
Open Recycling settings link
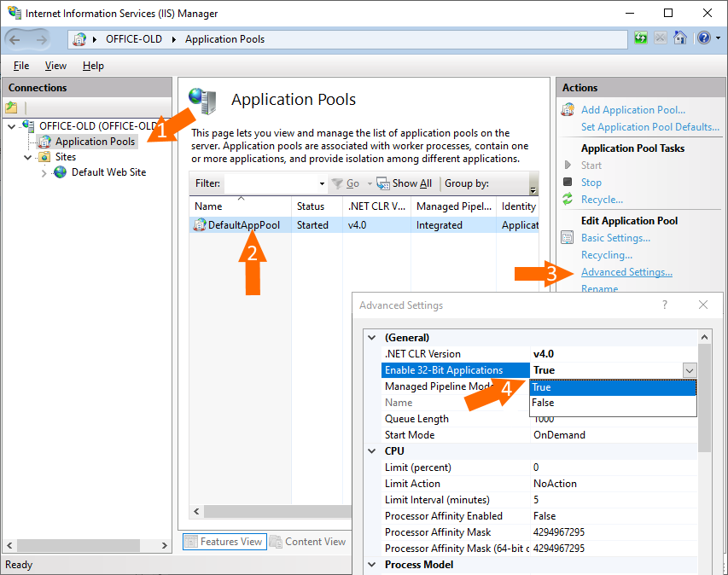(606, 255)
